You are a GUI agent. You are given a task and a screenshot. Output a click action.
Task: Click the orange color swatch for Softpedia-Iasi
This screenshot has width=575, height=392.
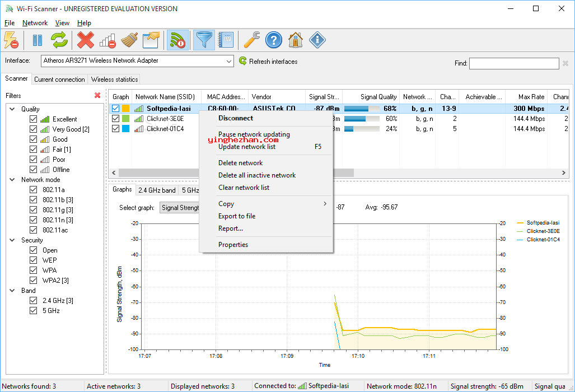(x=126, y=109)
